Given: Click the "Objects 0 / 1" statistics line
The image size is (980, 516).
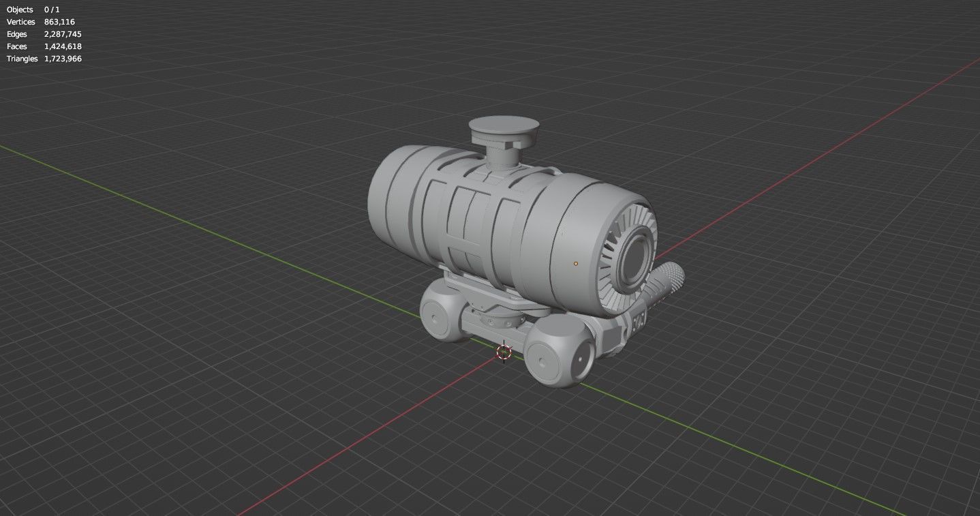Looking at the screenshot, I should click(33, 10).
